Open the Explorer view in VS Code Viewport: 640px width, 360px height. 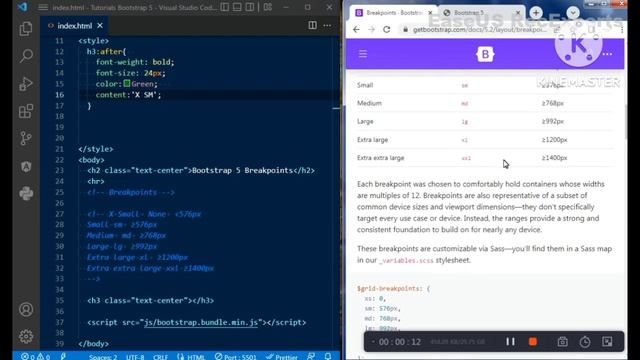coord(26,29)
